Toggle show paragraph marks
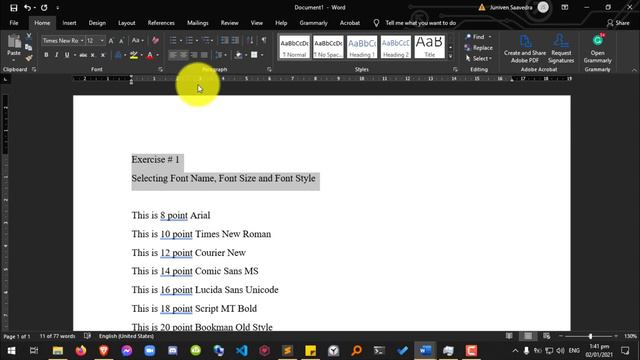This screenshot has height=360, width=640. pos(264,40)
